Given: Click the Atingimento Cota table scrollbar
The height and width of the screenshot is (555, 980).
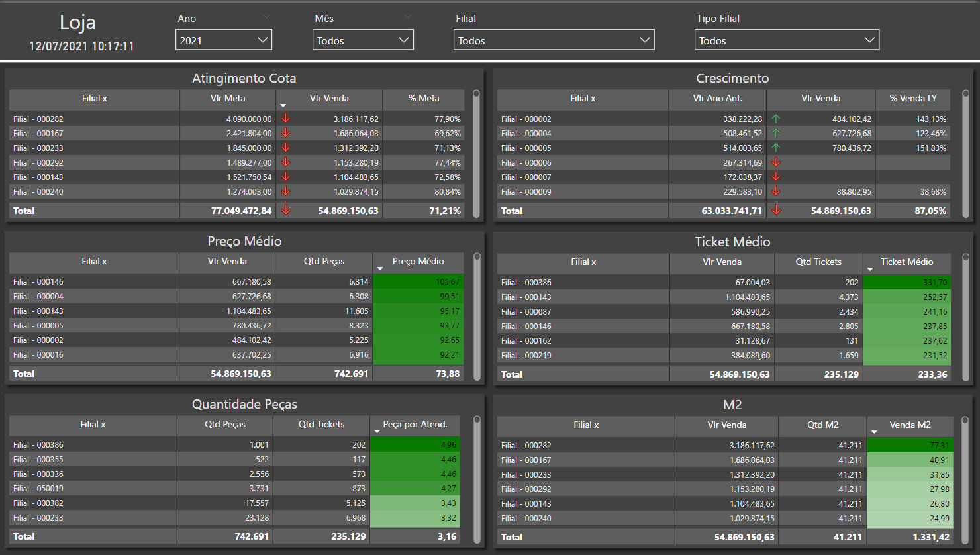Looking at the screenshot, I should pyautogui.click(x=476, y=154).
